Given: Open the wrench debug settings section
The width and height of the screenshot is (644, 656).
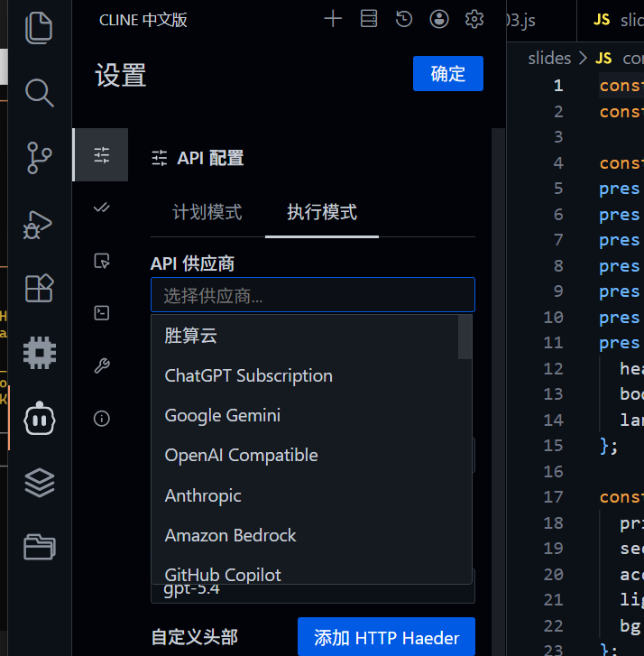Looking at the screenshot, I should pyautogui.click(x=101, y=365).
